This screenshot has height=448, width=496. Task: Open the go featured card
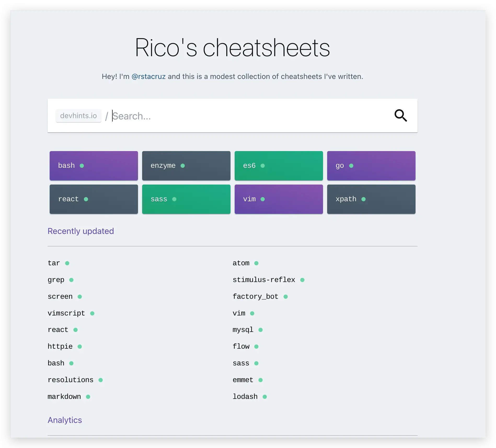pos(371,166)
